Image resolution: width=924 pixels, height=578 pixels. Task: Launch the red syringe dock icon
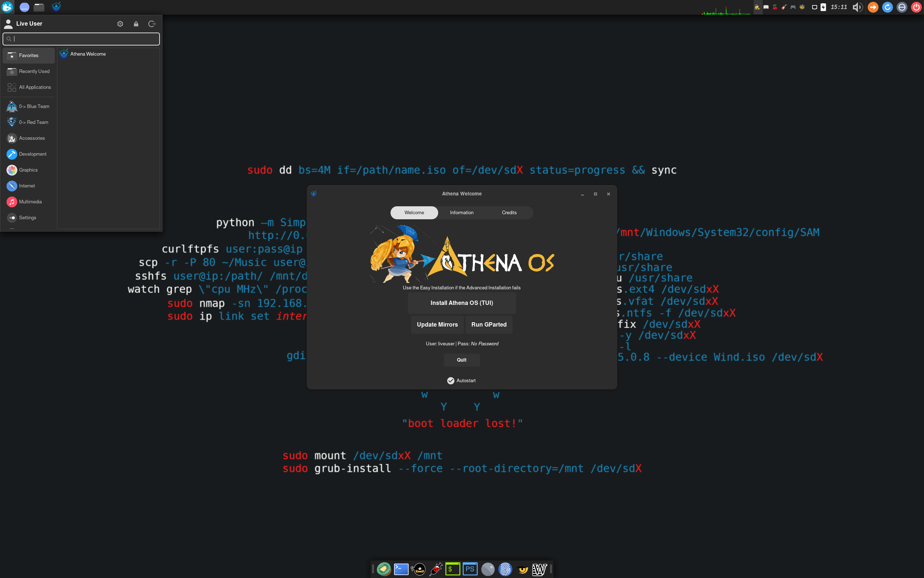click(x=436, y=569)
